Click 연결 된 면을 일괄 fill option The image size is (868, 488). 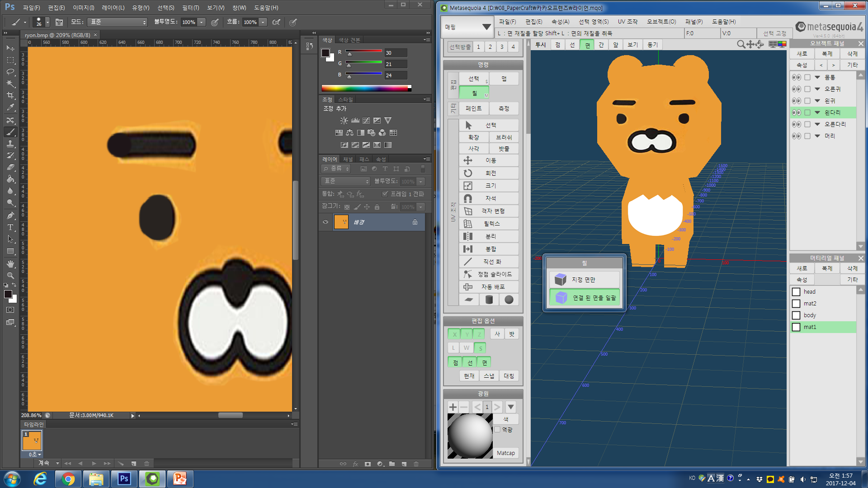pos(584,298)
